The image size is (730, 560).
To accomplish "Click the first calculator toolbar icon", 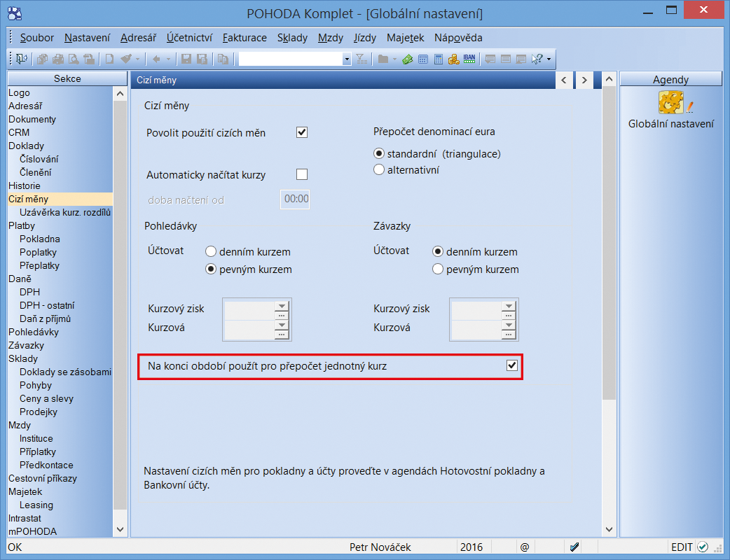I will (423, 59).
